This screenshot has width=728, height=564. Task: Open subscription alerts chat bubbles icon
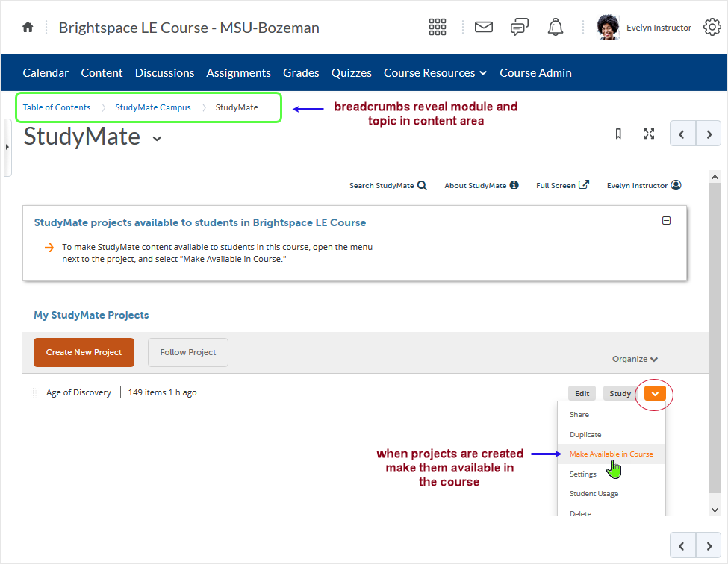point(520,28)
